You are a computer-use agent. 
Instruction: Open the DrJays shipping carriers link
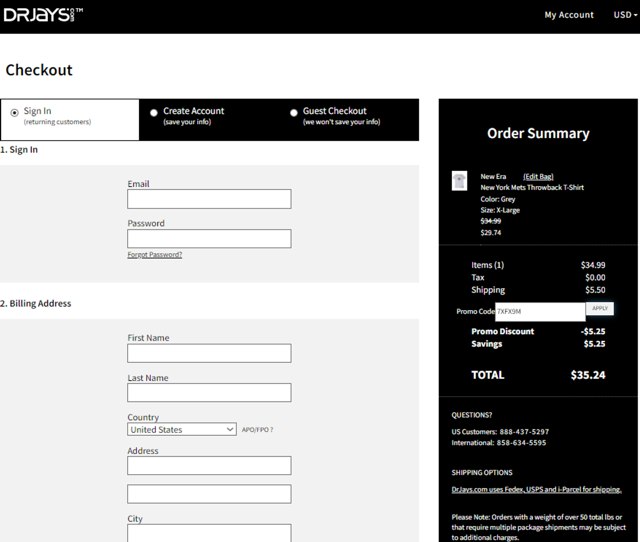click(x=536, y=489)
